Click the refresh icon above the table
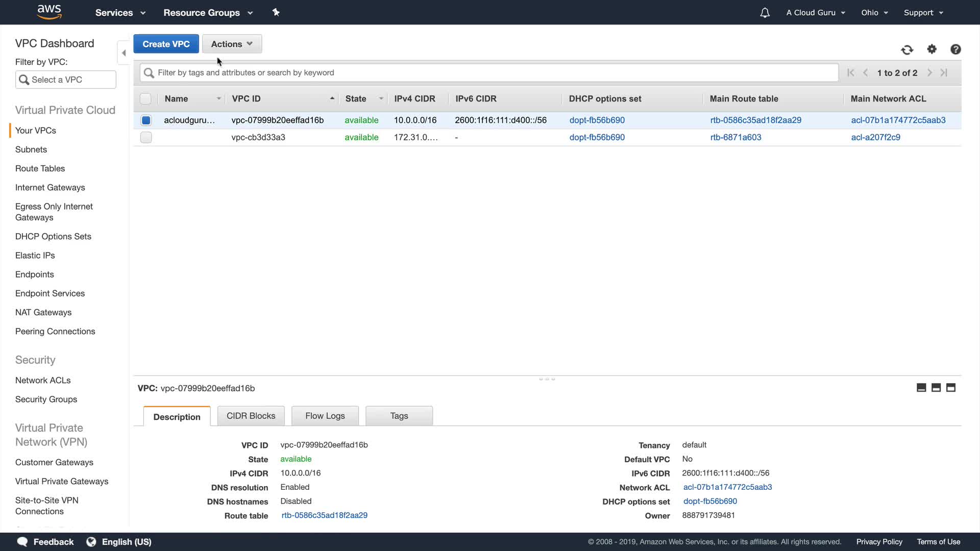The width and height of the screenshot is (980, 551). click(x=906, y=49)
